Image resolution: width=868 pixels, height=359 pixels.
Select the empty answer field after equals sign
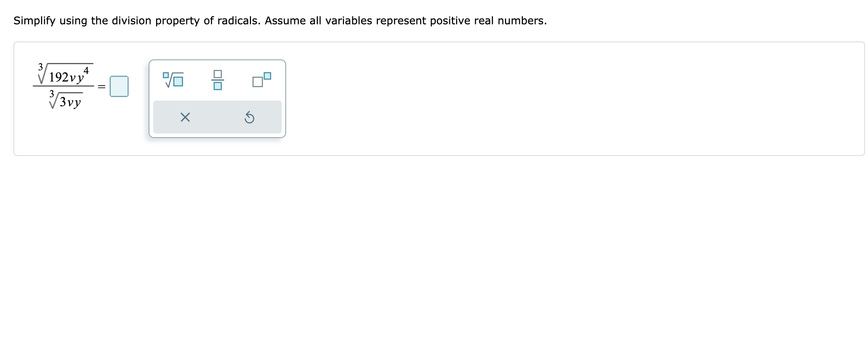[x=119, y=86]
